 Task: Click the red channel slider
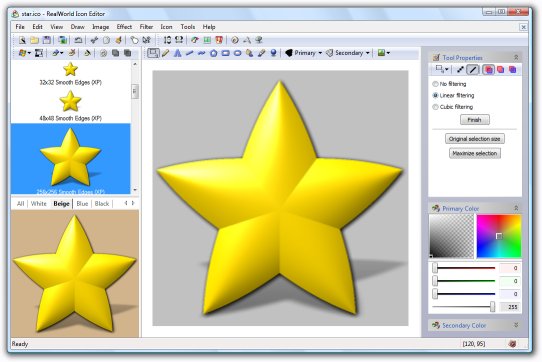tap(464, 268)
